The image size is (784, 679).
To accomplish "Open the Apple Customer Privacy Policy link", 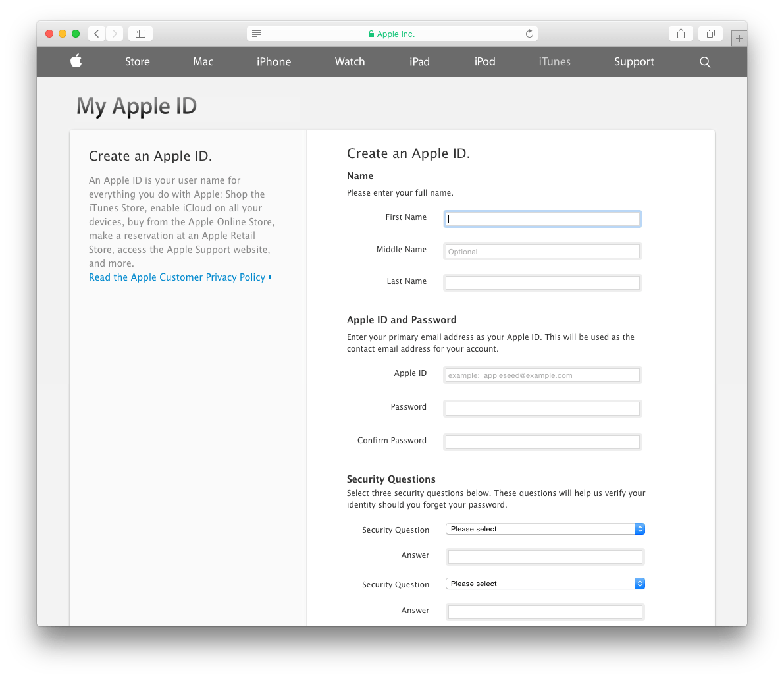I will 178,277.
